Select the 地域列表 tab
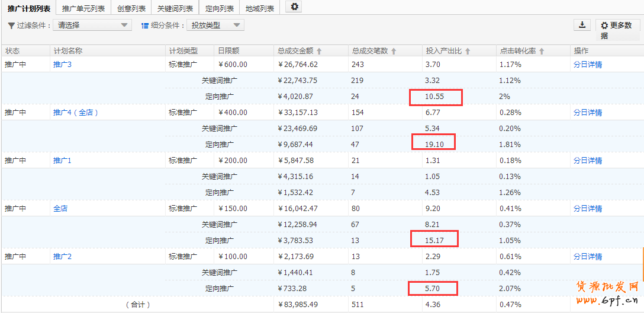This screenshot has width=644, height=313. [260, 8]
